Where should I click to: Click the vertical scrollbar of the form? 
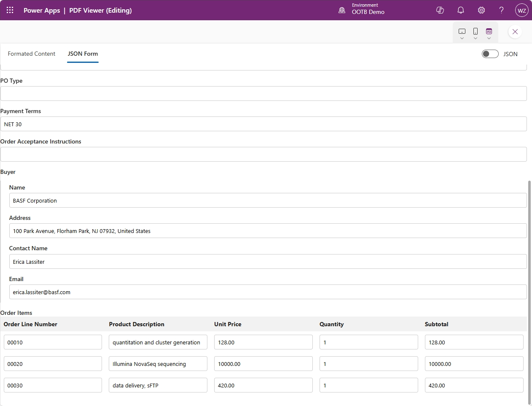point(529,292)
